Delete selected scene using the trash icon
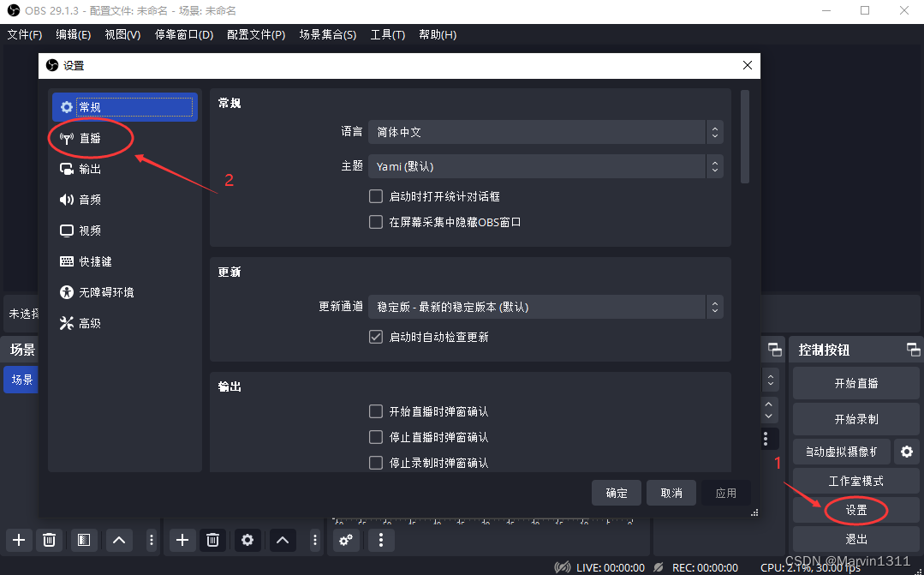 click(49, 540)
